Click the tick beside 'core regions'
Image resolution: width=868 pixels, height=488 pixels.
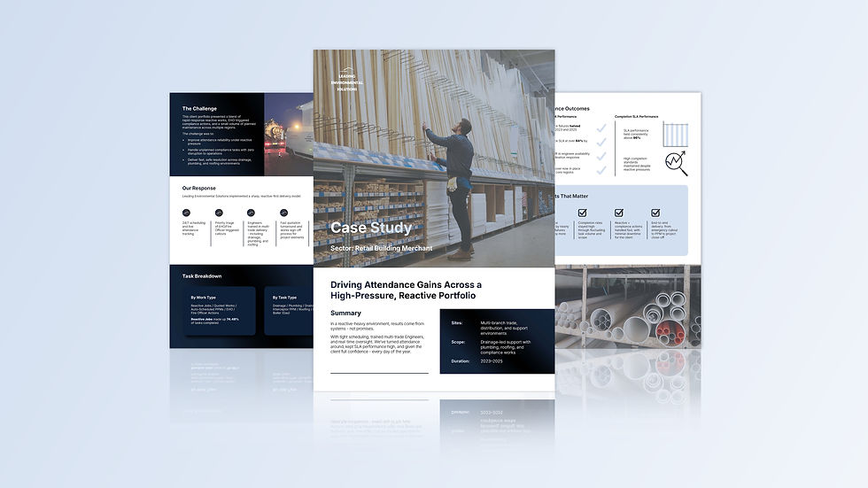click(x=601, y=170)
